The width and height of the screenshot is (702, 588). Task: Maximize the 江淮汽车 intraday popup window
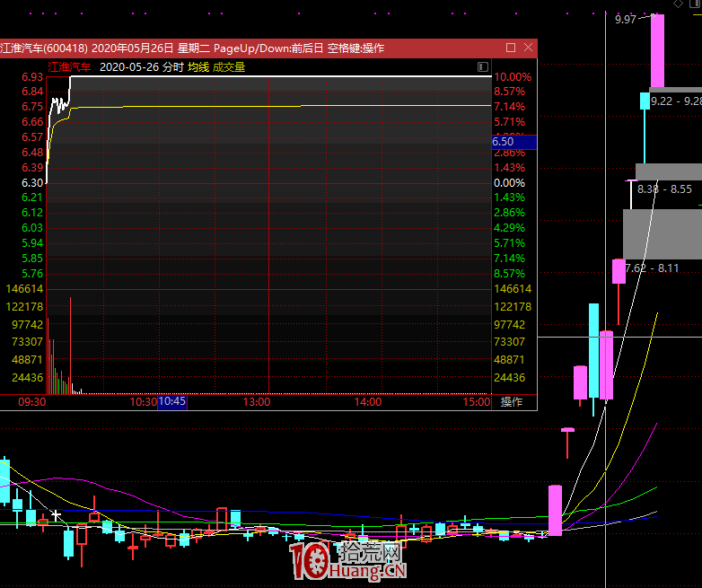click(511, 48)
